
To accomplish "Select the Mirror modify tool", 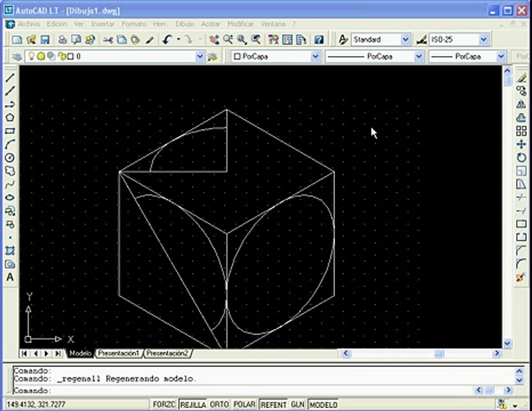I will (x=521, y=104).
